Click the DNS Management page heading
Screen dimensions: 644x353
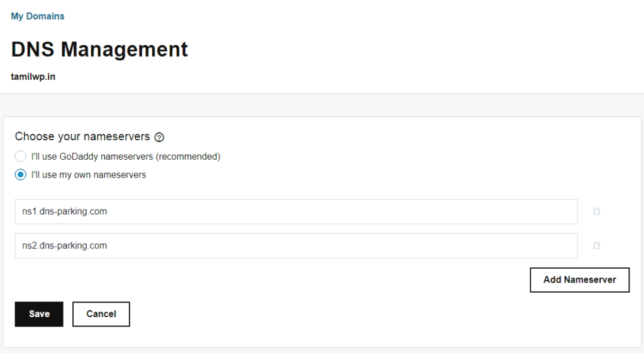pos(99,49)
